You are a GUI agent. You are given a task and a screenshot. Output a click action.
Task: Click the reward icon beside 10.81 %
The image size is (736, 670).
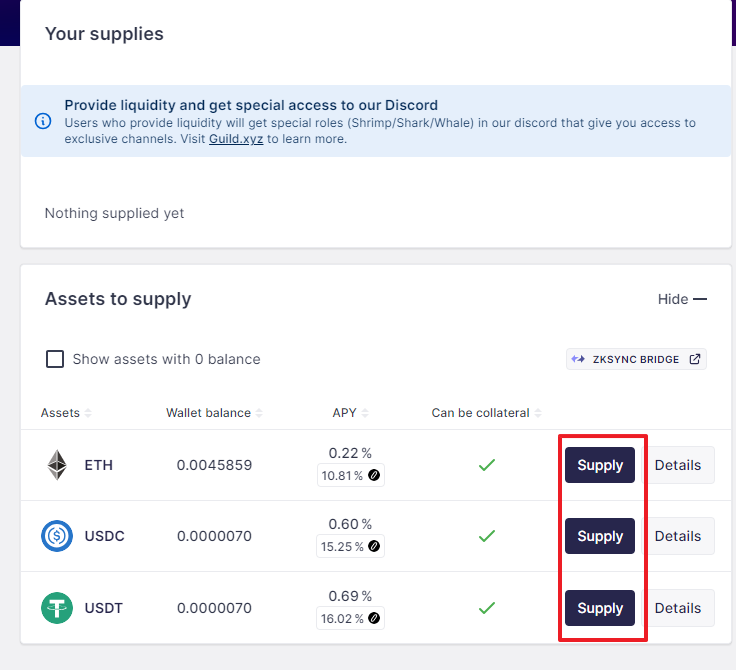point(374,475)
